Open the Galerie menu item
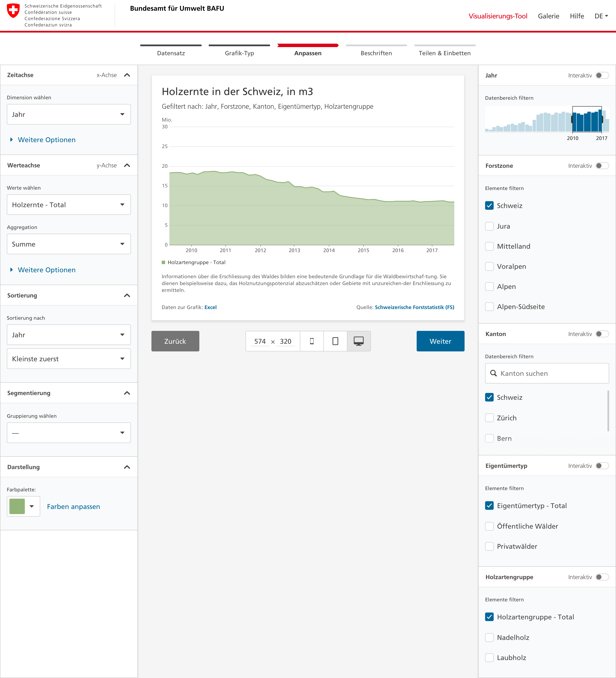Image resolution: width=616 pixels, height=678 pixels. tap(548, 16)
